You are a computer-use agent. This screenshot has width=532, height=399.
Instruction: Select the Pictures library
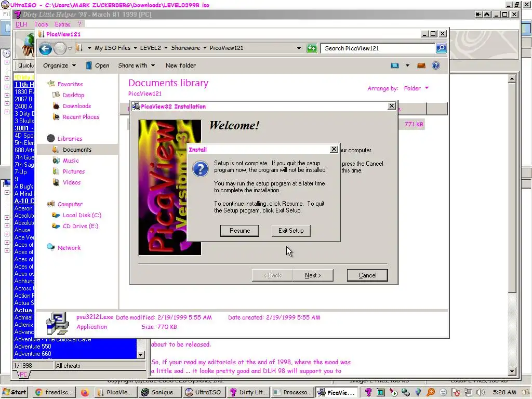[74, 171]
